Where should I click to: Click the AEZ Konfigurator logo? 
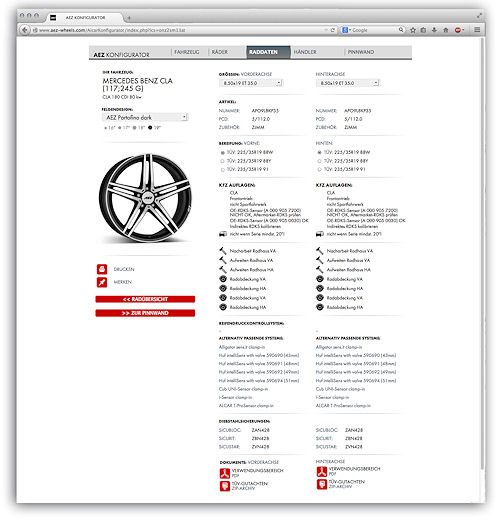[121, 55]
